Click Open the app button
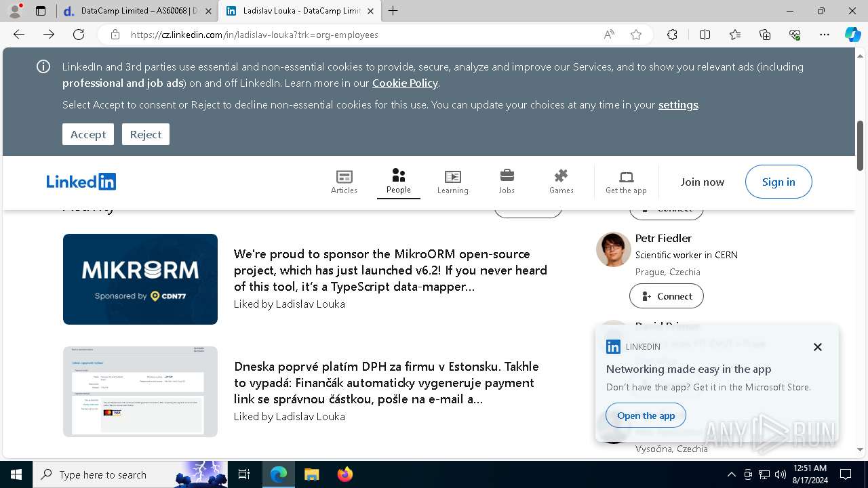868x488 pixels. click(646, 415)
